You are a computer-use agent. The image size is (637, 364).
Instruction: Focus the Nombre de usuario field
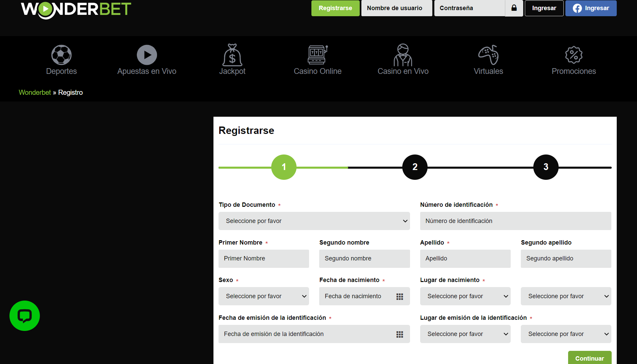click(397, 8)
